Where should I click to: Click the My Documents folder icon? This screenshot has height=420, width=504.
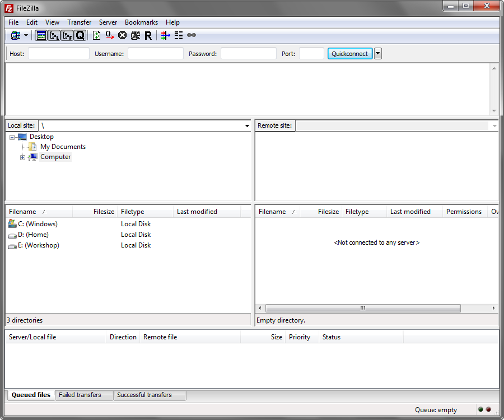[x=32, y=147]
